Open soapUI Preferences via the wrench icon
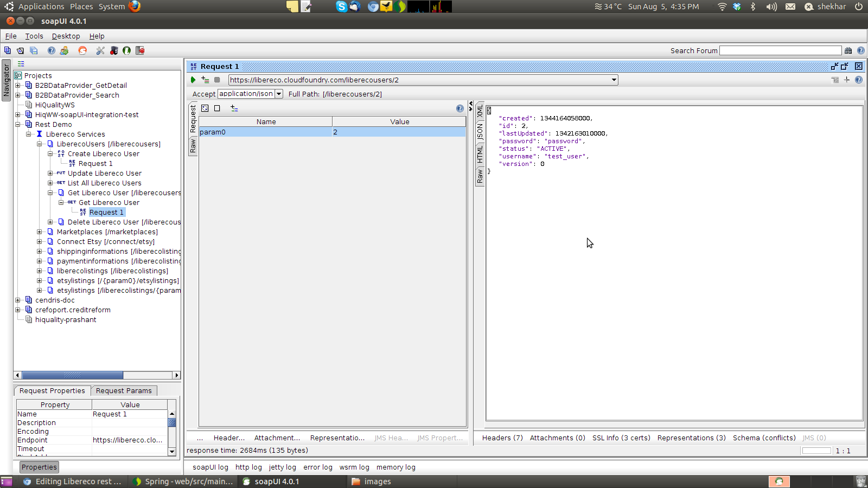Screen dimensions: 868x488 click(100, 50)
